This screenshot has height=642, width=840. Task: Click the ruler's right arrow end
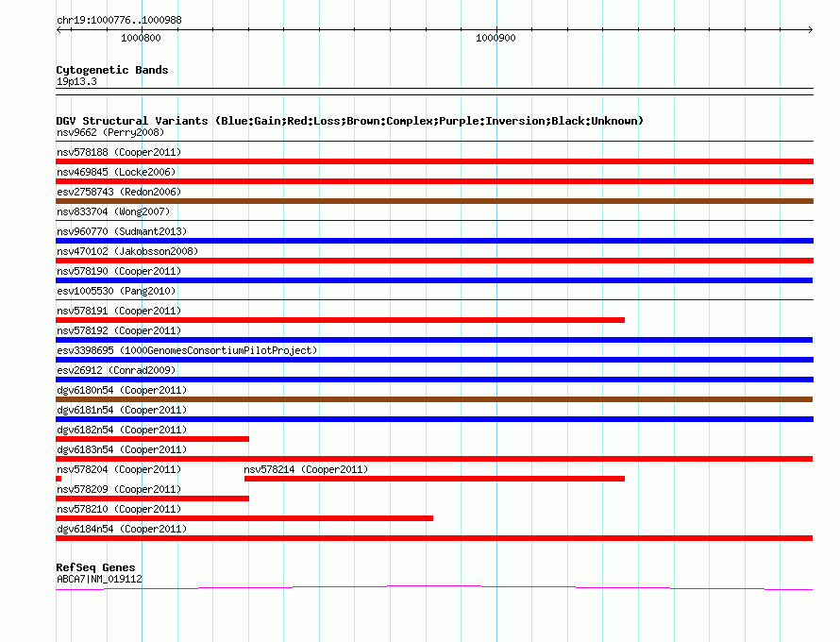[810, 30]
